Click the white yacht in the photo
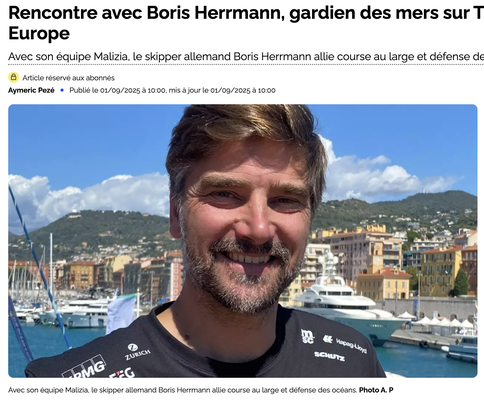The width and height of the screenshot is (484, 400). coord(350,307)
